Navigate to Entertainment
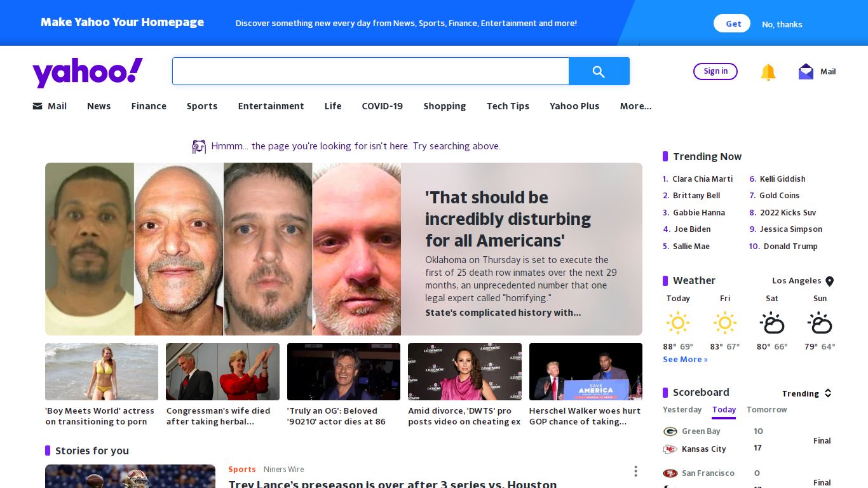868x488 pixels. coord(271,106)
